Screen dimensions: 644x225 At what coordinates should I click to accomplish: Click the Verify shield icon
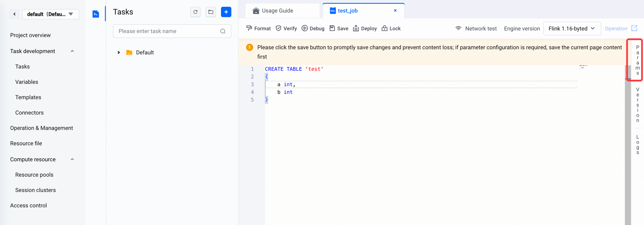coord(278,28)
